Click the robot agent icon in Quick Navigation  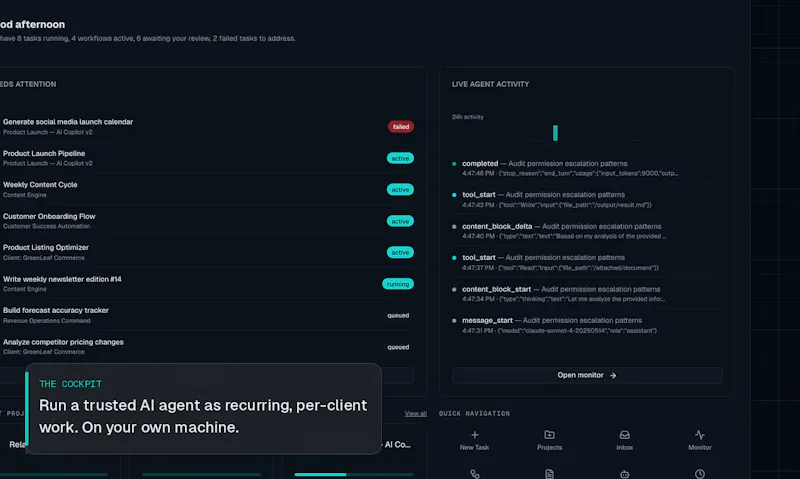pyautogui.click(x=624, y=474)
